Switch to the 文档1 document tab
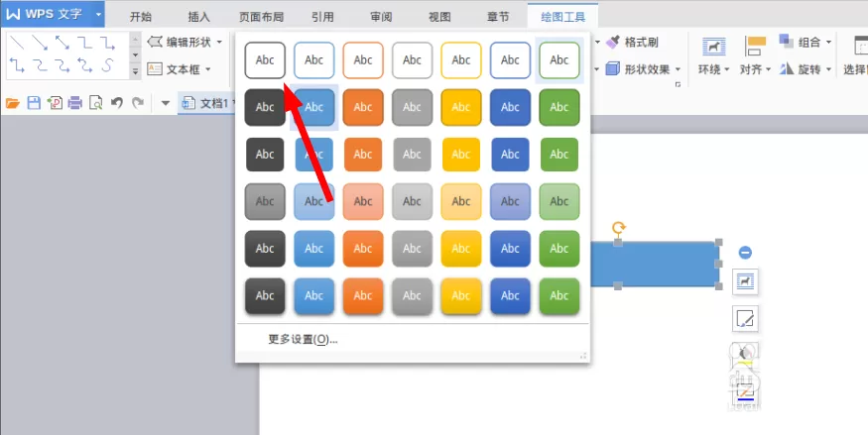Viewport: 868px width, 435px height. pyautogui.click(x=206, y=103)
